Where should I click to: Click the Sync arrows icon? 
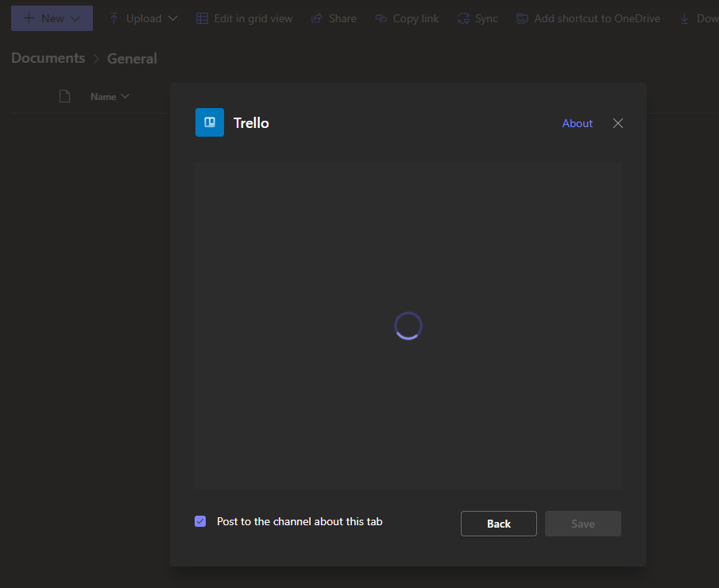(x=463, y=18)
